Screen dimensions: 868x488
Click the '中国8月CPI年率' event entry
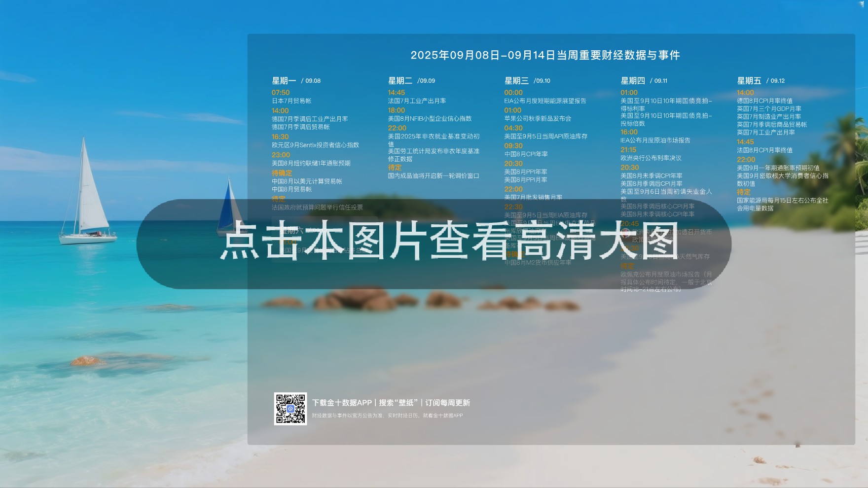pos(526,154)
